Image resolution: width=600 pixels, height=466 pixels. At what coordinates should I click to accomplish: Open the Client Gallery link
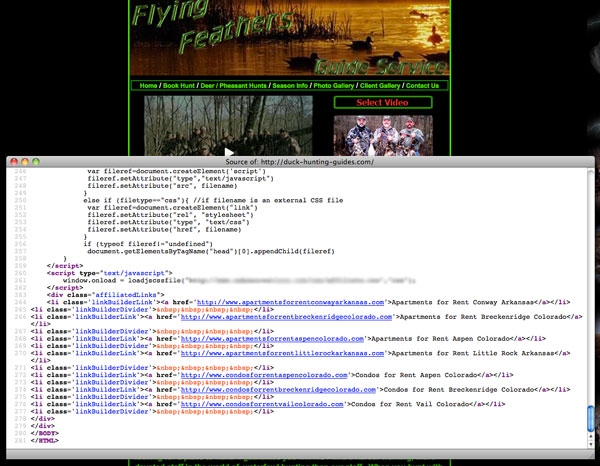(380, 86)
